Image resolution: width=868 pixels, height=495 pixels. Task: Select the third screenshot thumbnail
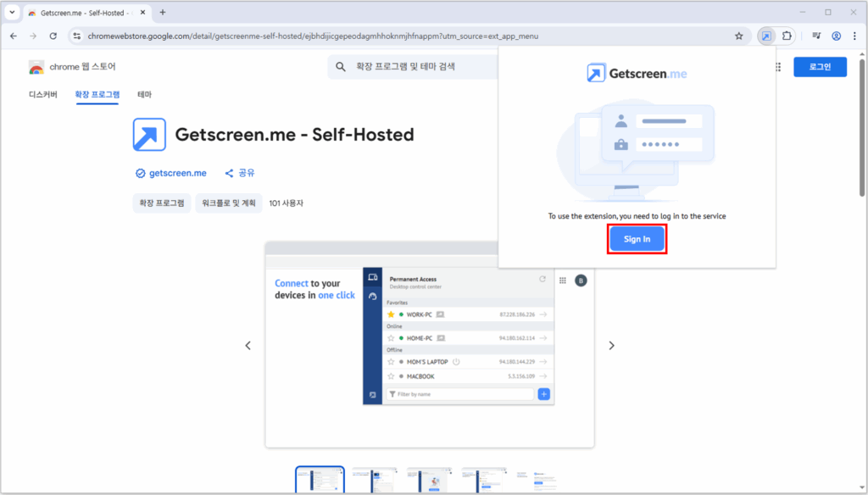click(x=430, y=480)
